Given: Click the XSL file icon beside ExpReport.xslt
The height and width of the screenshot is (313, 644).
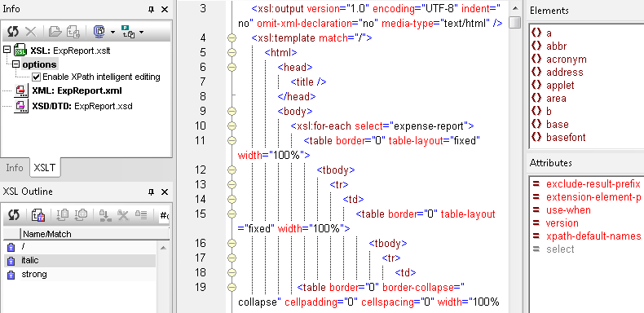Looking at the screenshot, I should [20, 51].
